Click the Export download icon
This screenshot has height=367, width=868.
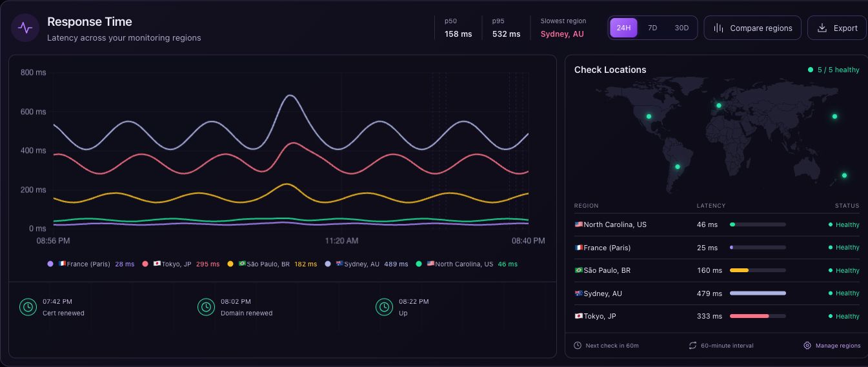click(822, 28)
